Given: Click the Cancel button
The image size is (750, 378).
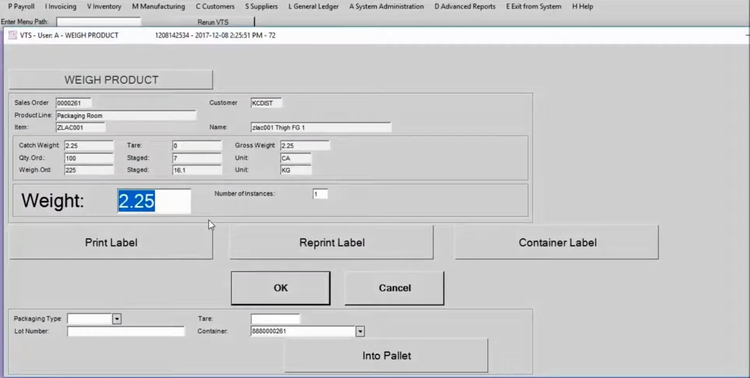Looking at the screenshot, I should pos(395,288).
